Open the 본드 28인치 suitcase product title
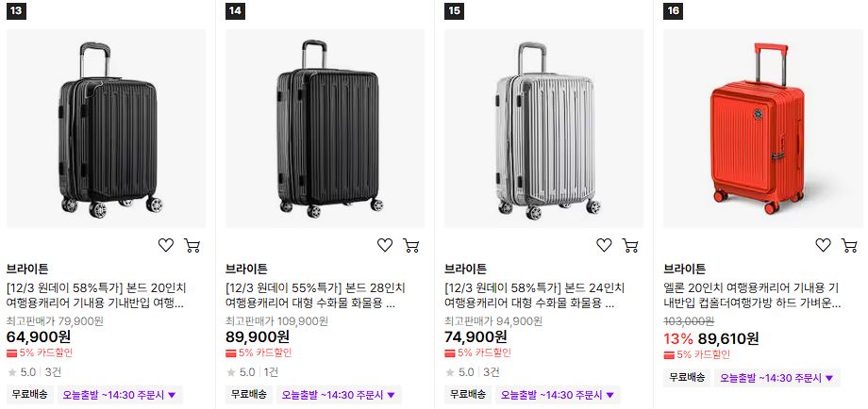868x409 pixels. point(315,296)
